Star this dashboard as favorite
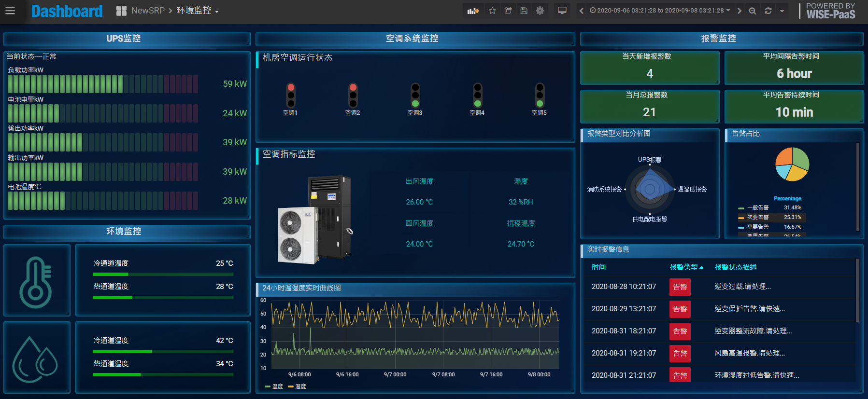868x399 pixels. point(492,11)
